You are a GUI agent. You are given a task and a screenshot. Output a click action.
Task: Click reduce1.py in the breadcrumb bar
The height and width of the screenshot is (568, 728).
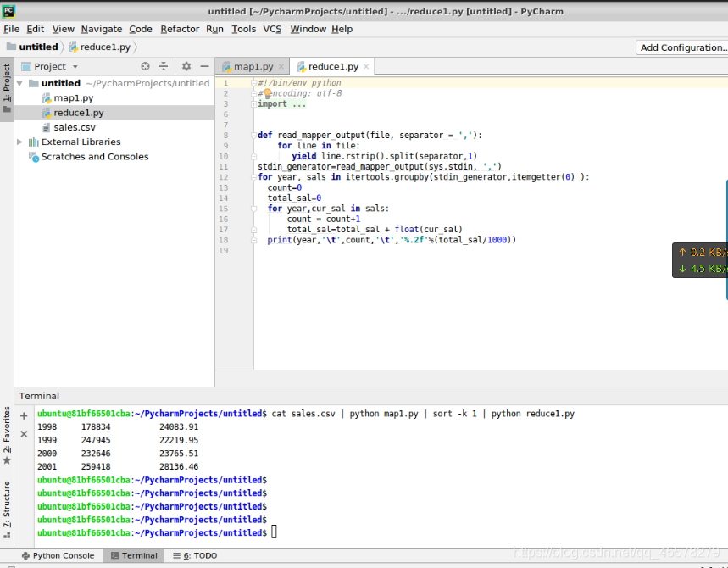(x=105, y=47)
